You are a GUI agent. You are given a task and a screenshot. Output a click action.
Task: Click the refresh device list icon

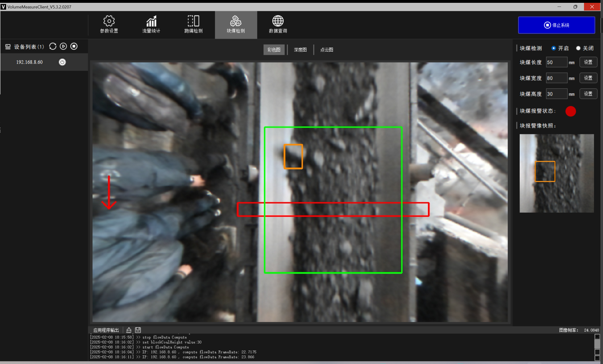(x=53, y=46)
